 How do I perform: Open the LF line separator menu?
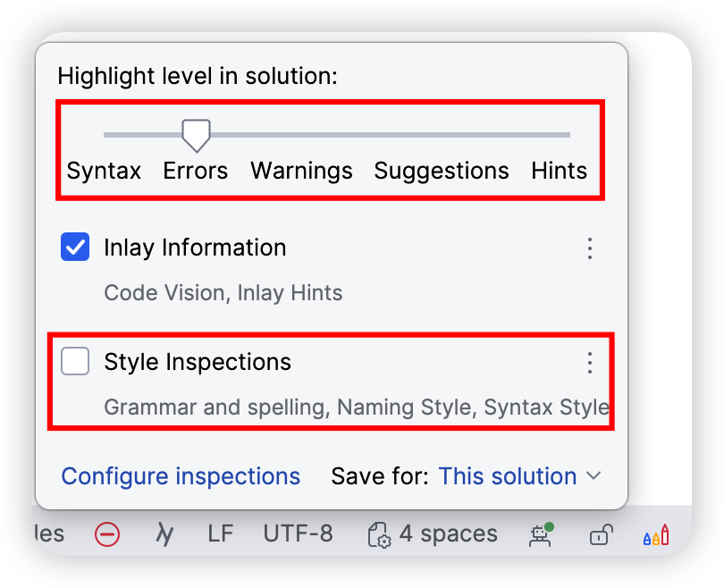[221, 534]
